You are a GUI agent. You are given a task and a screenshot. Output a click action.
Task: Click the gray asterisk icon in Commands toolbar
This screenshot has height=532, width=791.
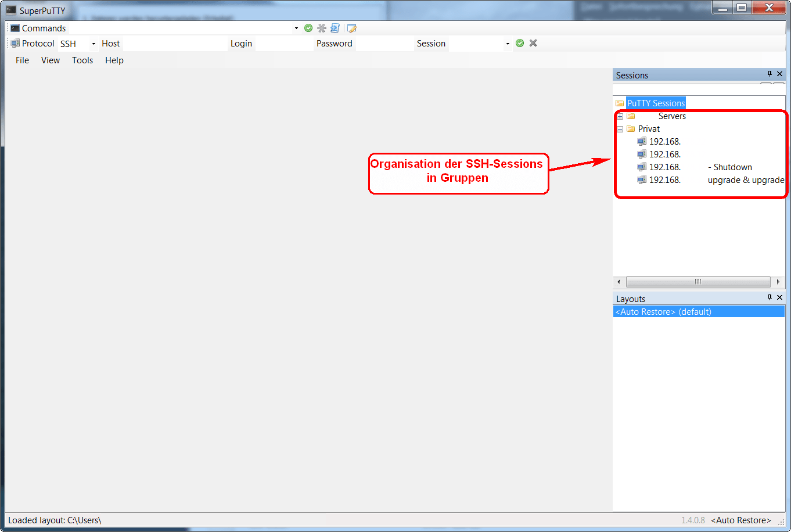click(322, 28)
